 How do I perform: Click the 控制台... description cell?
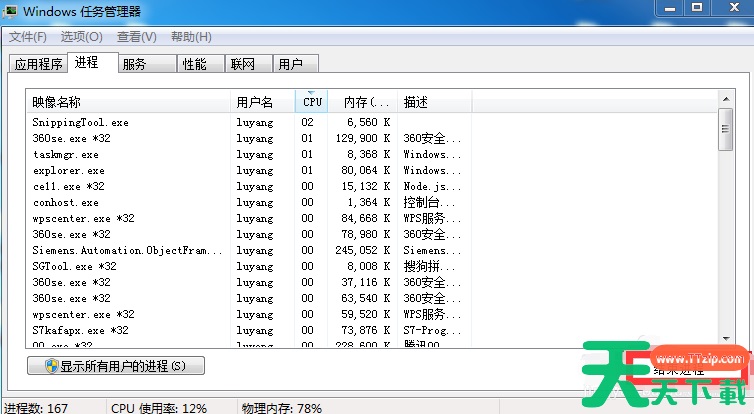(x=429, y=202)
